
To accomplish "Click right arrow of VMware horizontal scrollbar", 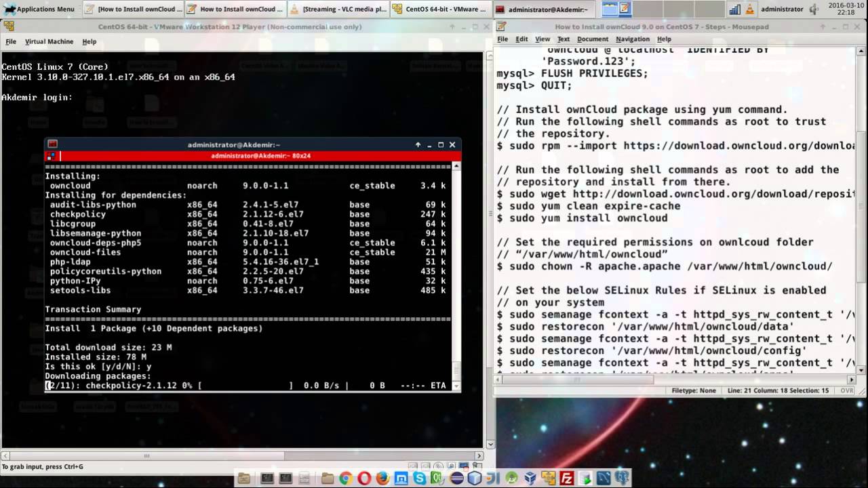I will pos(480,456).
